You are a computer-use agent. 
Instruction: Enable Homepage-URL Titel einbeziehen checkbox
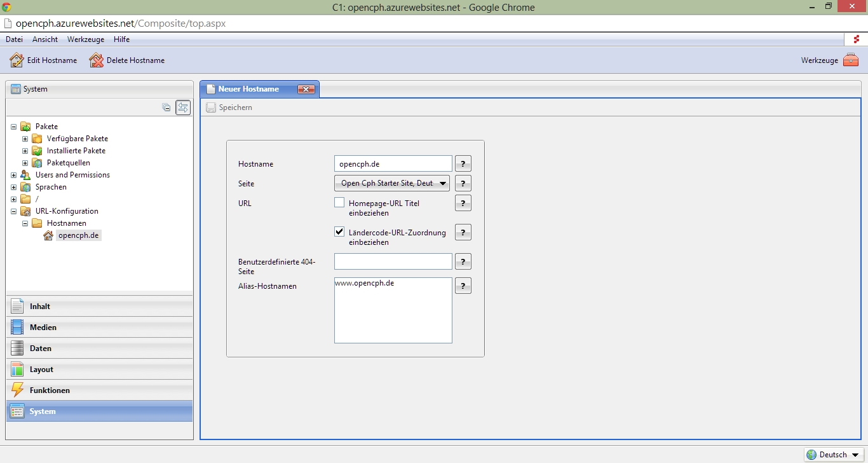click(339, 203)
